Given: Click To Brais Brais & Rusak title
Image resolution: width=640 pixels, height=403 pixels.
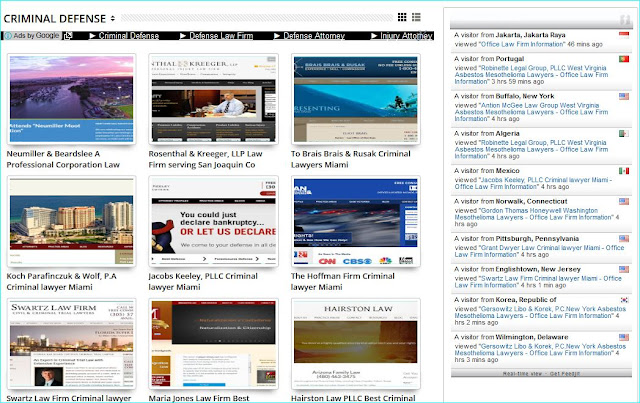Looking at the screenshot, I should (x=351, y=159).
